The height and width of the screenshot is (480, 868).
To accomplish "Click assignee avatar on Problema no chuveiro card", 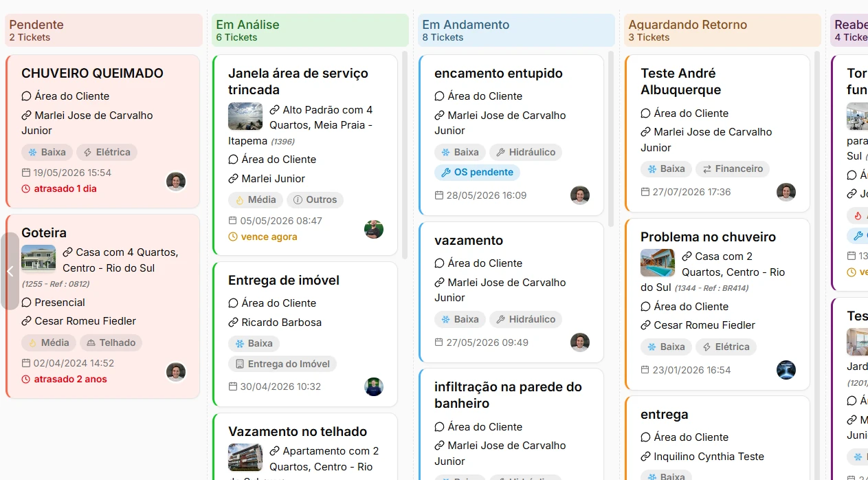I will tap(786, 370).
